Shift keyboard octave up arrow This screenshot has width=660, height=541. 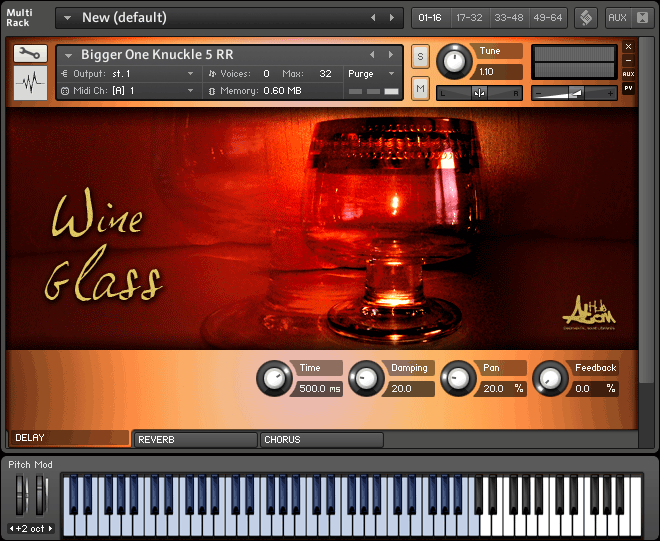point(51,528)
